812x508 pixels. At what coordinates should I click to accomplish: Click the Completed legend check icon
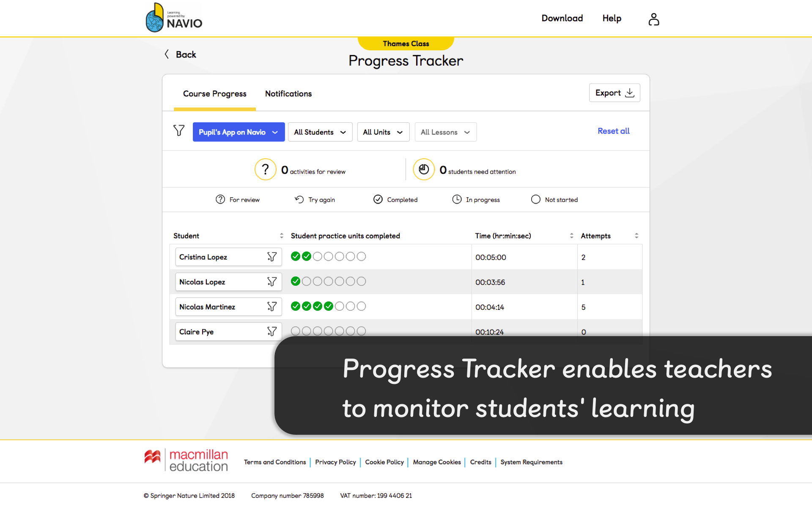click(x=378, y=199)
